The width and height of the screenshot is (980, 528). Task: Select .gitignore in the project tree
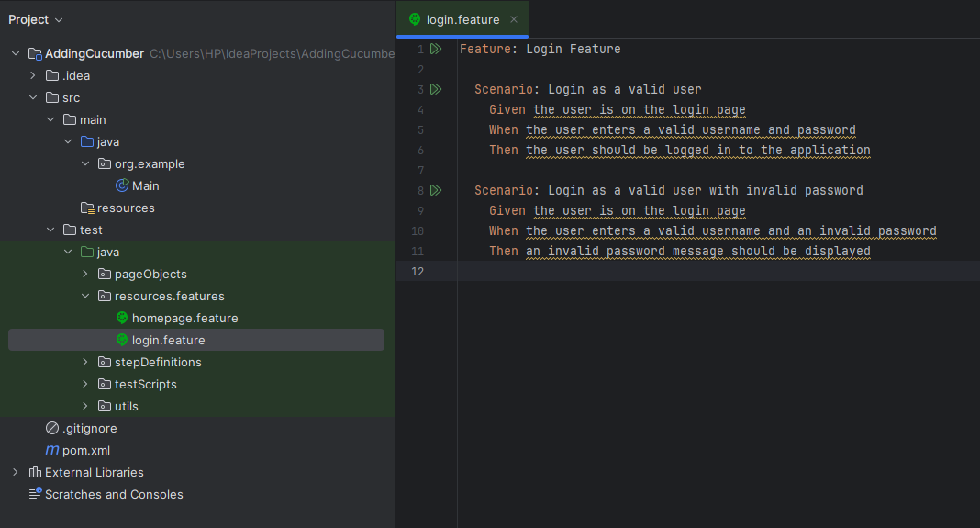[89, 428]
